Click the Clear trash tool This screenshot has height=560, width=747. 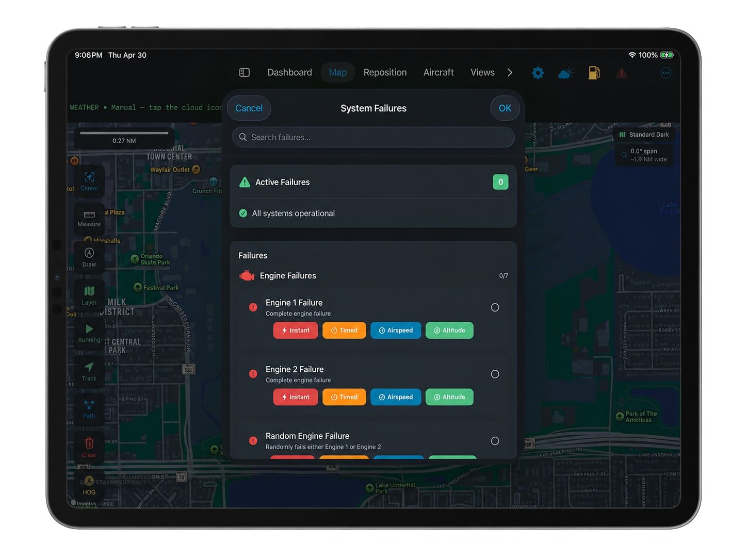89,448
